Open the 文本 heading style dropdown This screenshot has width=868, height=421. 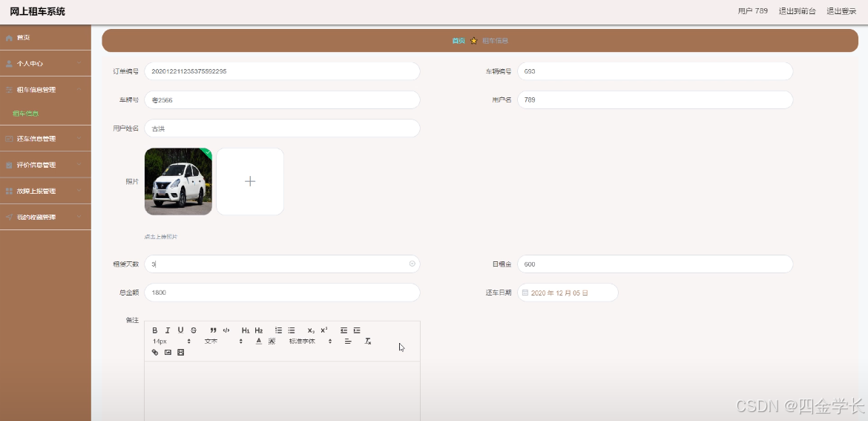click(x=223, y=342)
